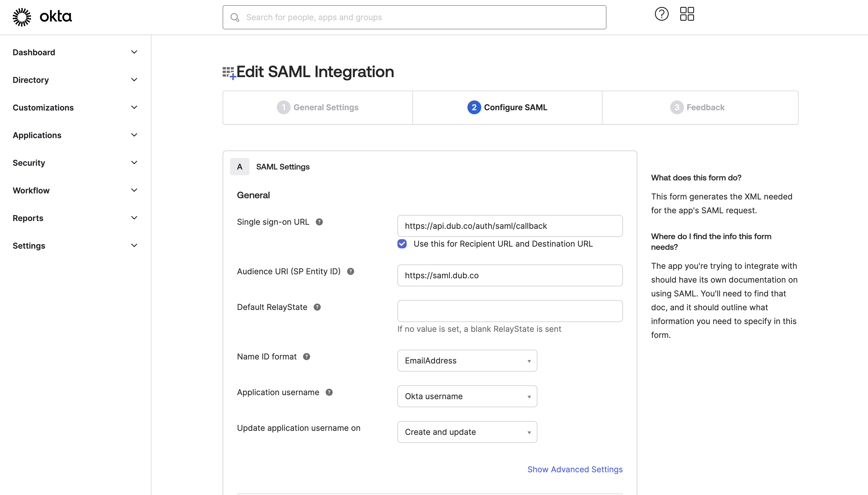Click the Dashboard menu icon
The width and height of the screenshot is (868, 495).
(134, 52)
